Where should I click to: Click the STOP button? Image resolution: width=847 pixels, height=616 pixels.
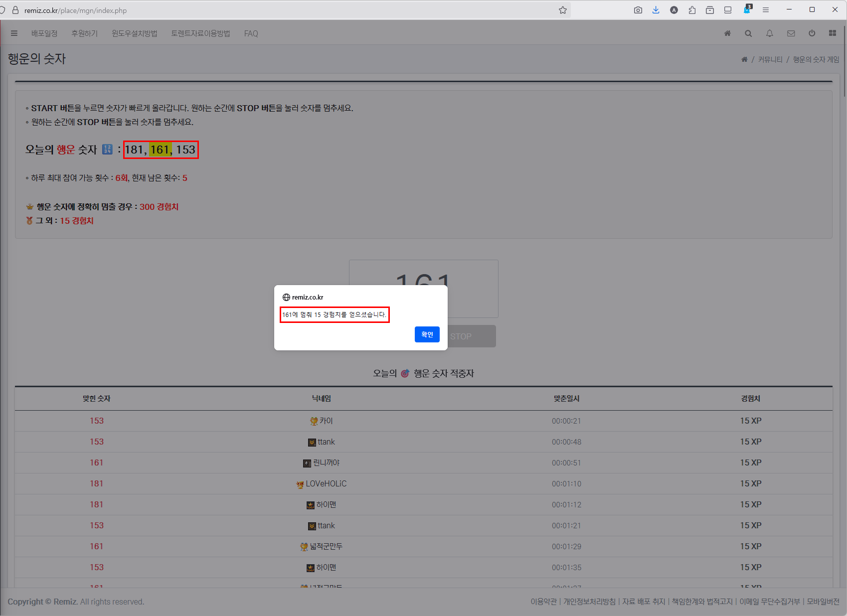[x=471, y=336]
